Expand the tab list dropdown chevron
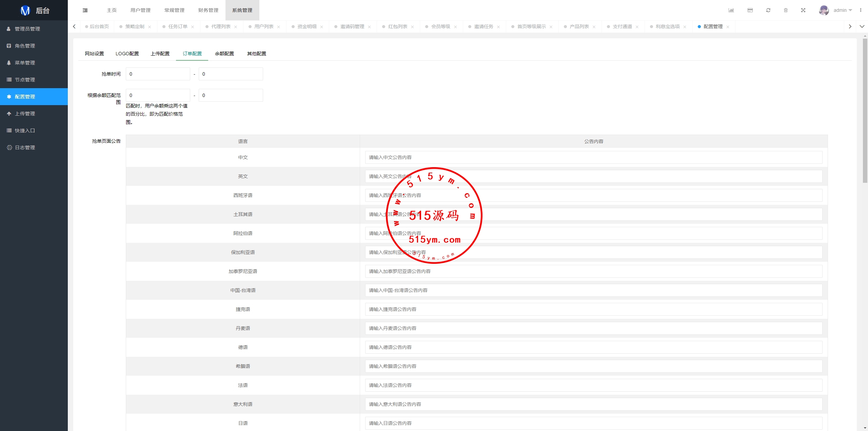This screenshot has height=431, width=868. pos(862,26)
